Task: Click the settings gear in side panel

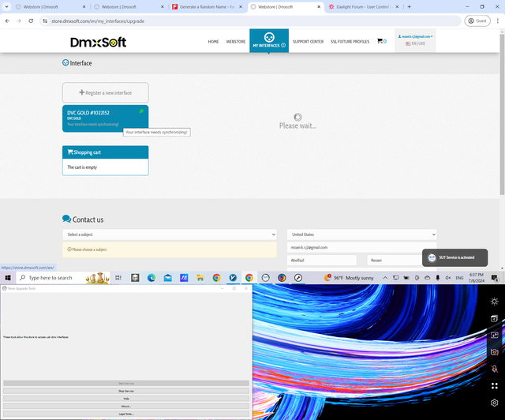Action: [x=495, y=403]
